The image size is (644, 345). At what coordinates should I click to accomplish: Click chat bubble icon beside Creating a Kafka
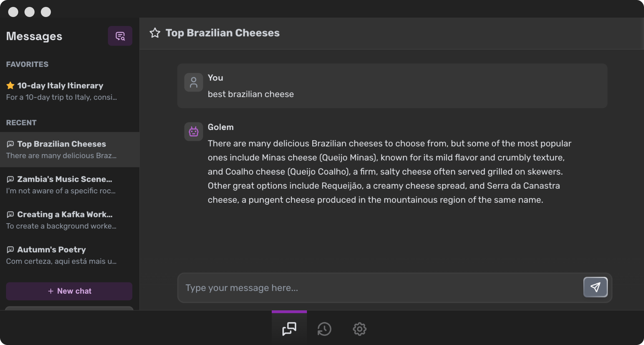10,214
